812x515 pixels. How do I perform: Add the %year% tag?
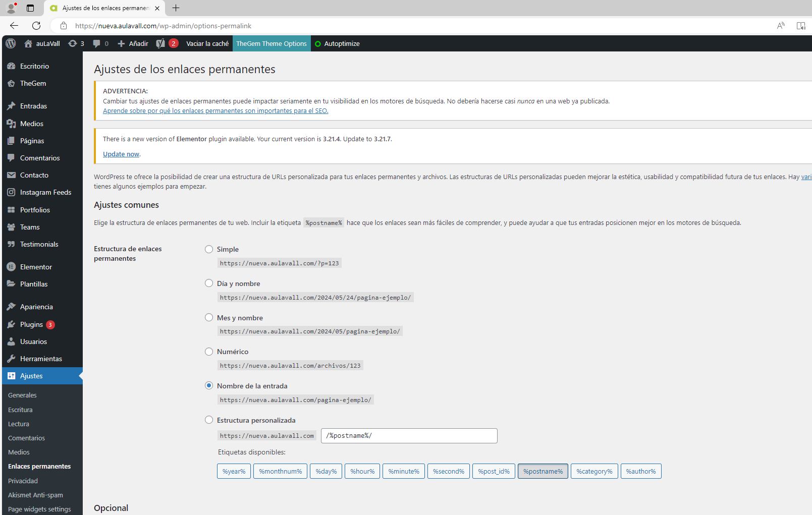[234, 471]
